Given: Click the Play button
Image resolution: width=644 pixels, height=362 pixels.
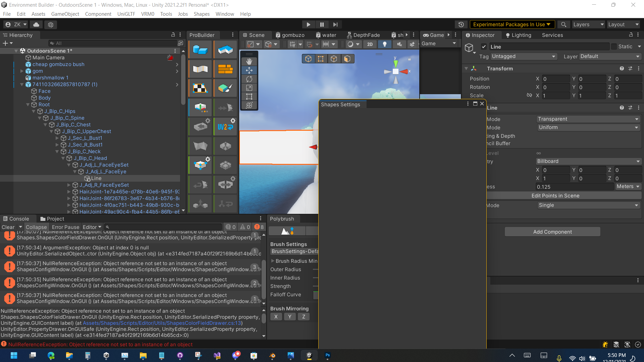Looking at the screenshot, I should (x=308, y=24).
